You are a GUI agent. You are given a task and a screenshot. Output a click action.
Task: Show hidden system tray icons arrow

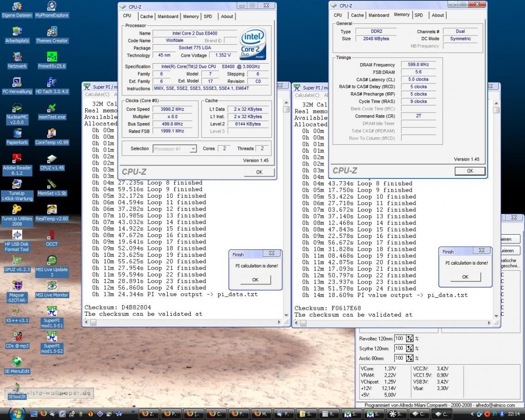472,414
